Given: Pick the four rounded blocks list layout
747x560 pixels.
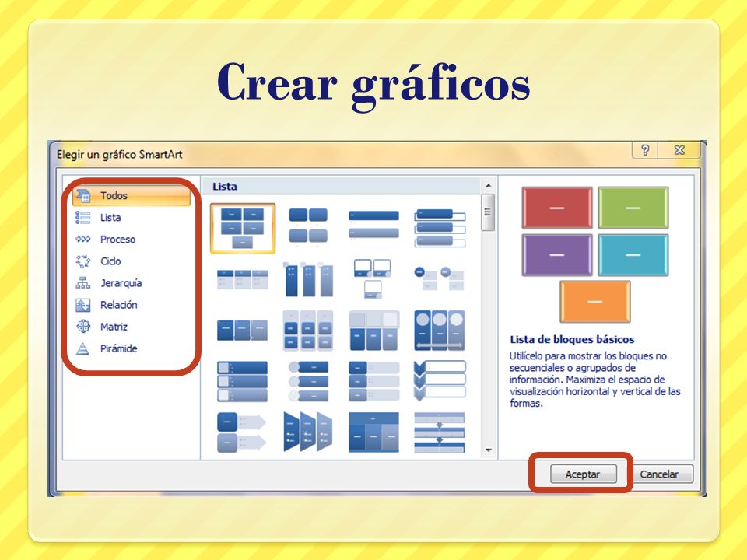Looking at the screenshot, I should coord(308,226).
